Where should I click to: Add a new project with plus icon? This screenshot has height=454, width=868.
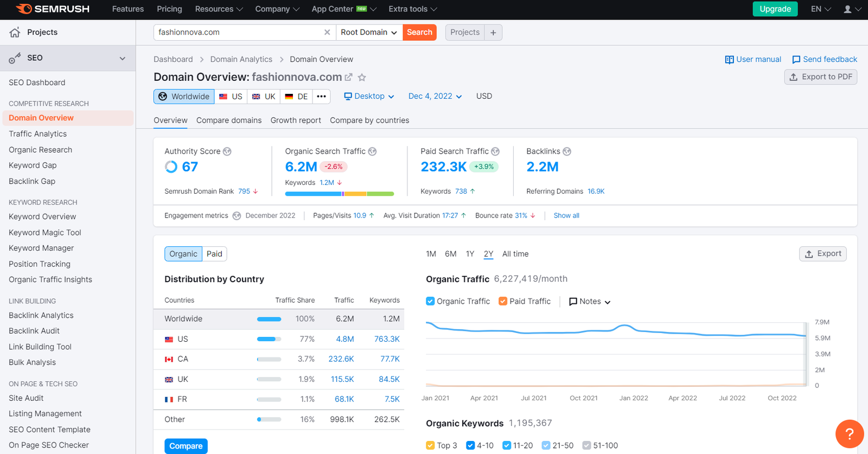[x=493, y=33]
